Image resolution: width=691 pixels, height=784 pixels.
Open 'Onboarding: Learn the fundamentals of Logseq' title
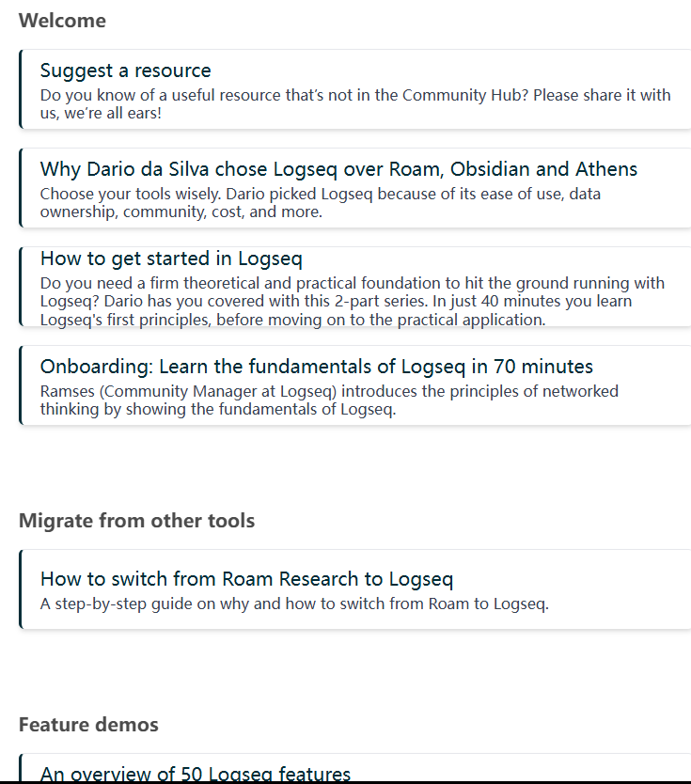click(x=316, y=367)
